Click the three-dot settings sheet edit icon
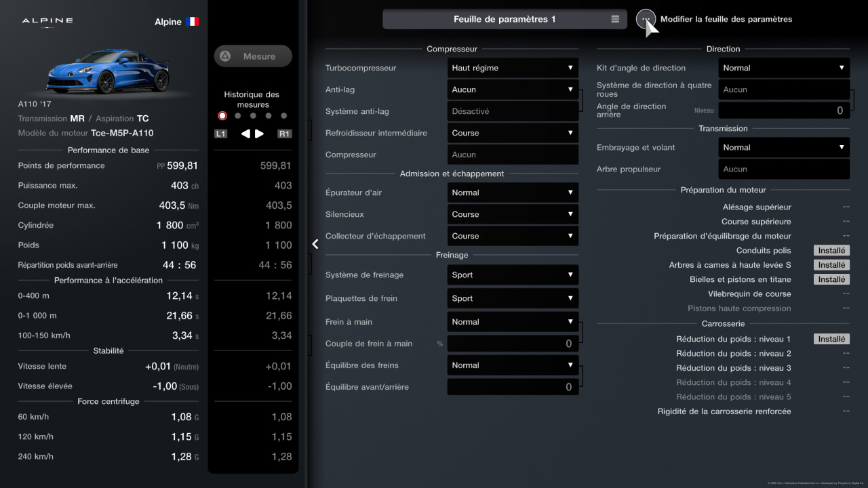Screen dimensions: 868x488 [x=646, y=19]
